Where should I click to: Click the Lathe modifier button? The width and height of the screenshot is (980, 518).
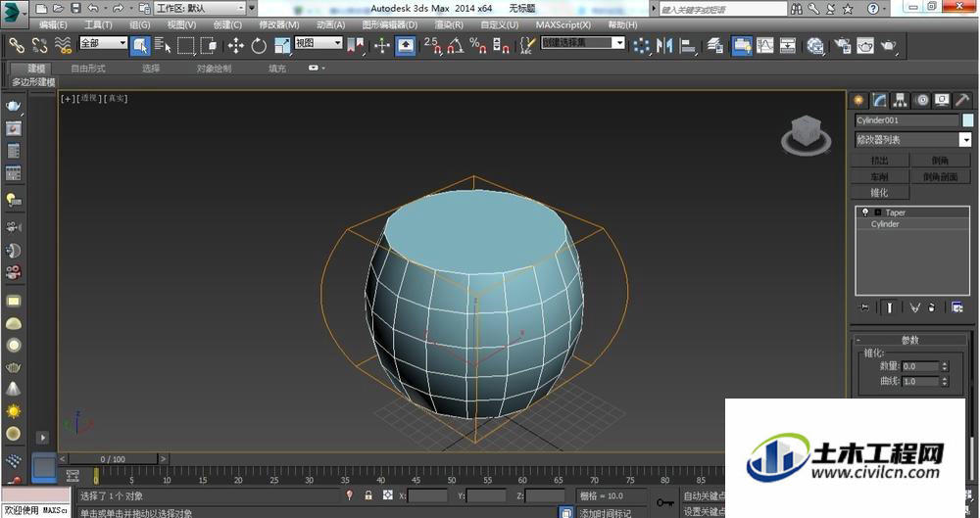click(879, 177)
